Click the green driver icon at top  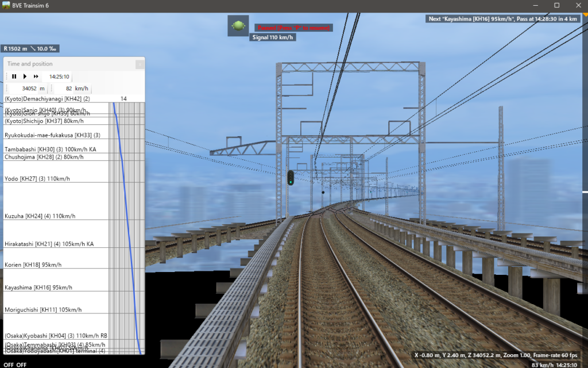[x=238, y=26]
